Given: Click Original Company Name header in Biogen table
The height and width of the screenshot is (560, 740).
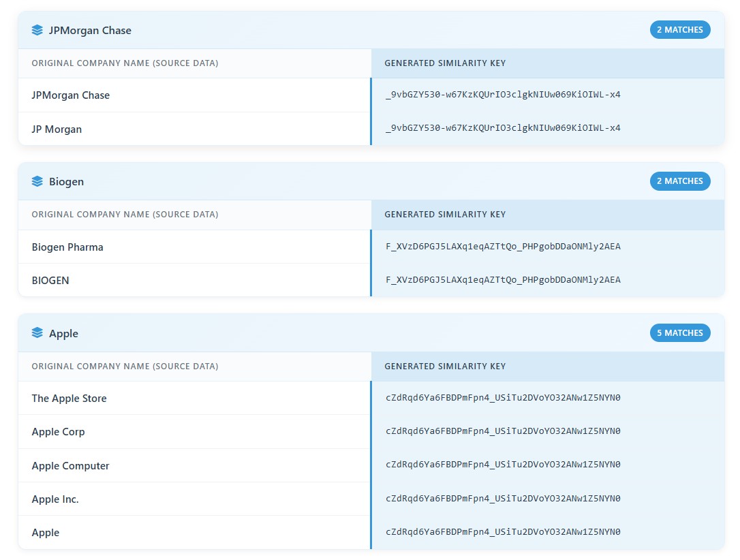Looking at the screenshot, I should 125,215.
